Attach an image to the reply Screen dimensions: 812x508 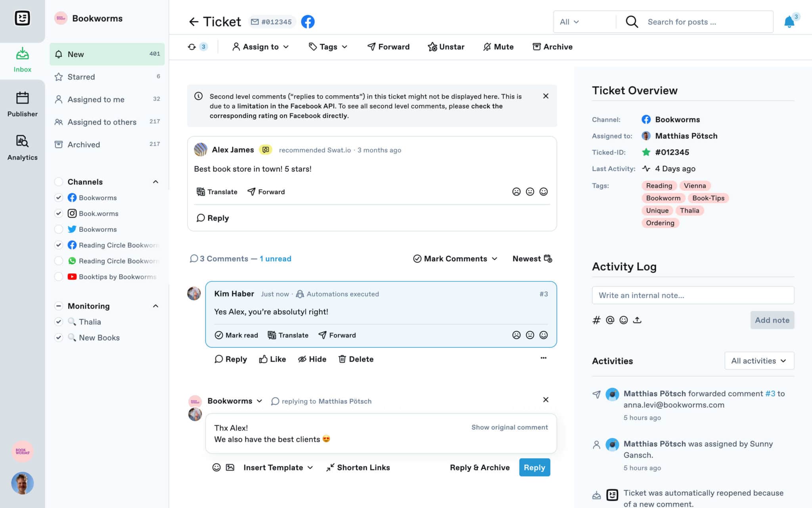(x=230, y=468)
